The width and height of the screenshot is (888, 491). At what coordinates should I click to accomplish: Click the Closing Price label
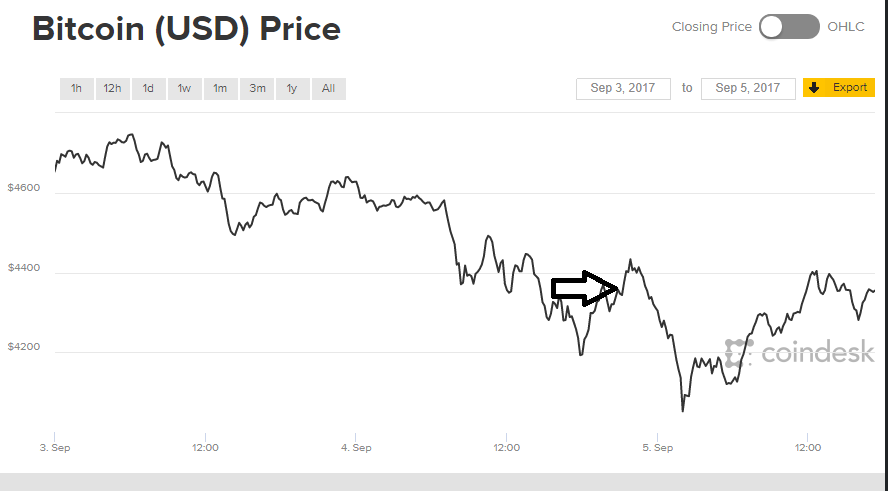(711, 27)
